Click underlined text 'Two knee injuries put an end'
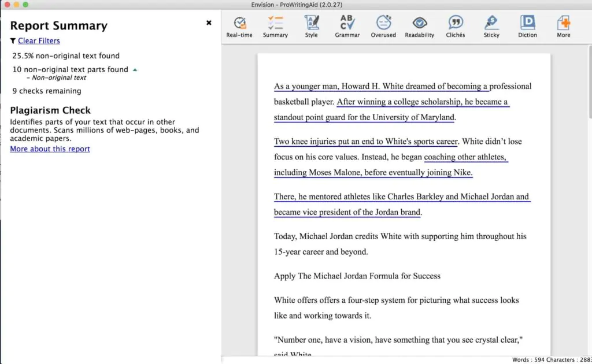Screen dimensions: 592x364 click(x=365, y=142)
